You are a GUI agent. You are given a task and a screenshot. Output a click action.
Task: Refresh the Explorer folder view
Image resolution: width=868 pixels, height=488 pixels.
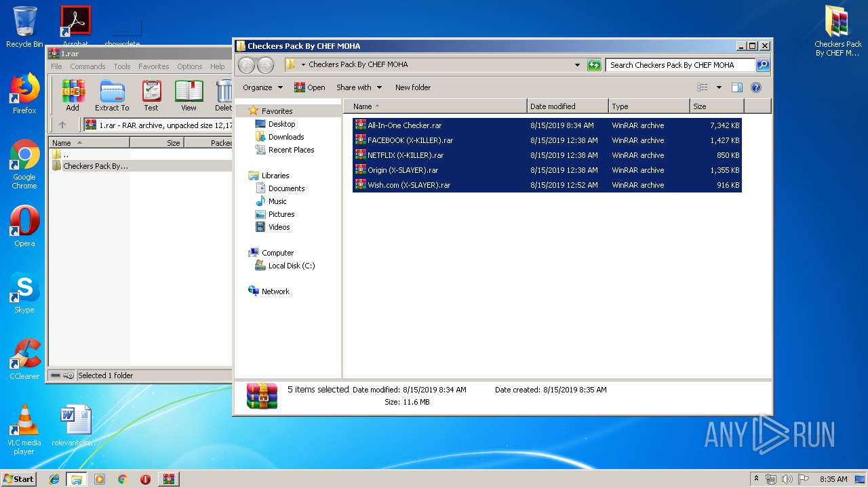[x=594, y=65]
